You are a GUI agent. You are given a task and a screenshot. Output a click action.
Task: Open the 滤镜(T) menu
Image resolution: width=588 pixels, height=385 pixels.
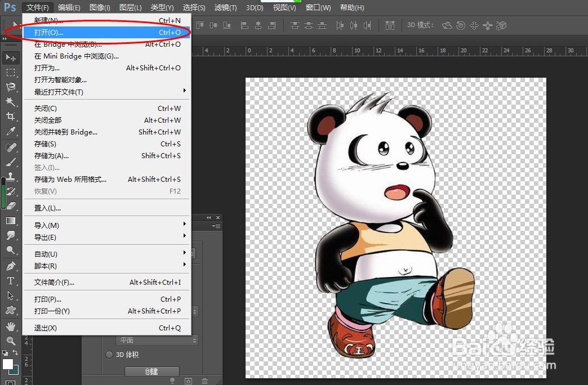click(225, 7)
